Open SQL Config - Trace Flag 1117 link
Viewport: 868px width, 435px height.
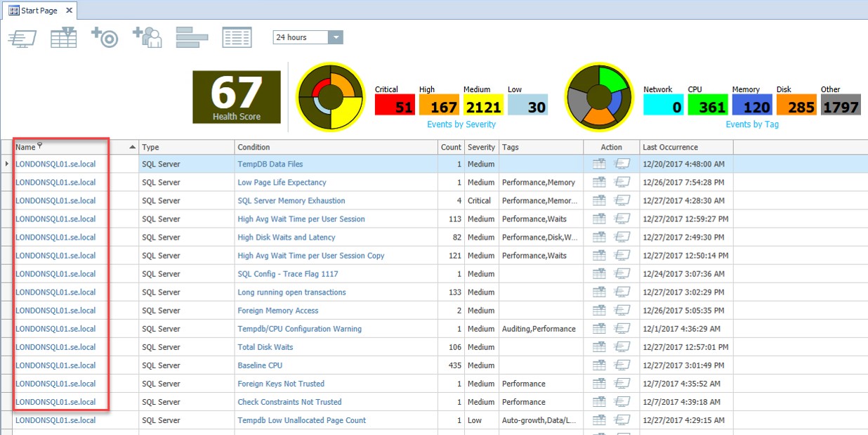tap(288, 274)
